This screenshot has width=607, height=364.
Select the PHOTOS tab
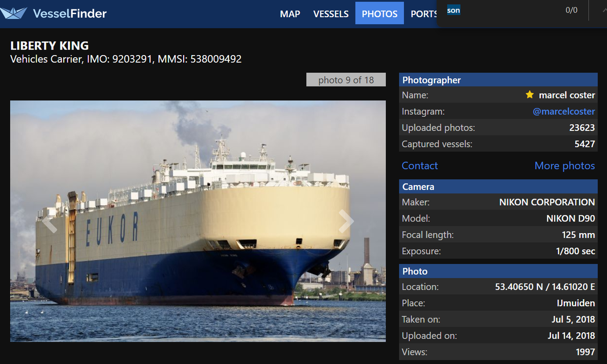(x=379, y=14)
